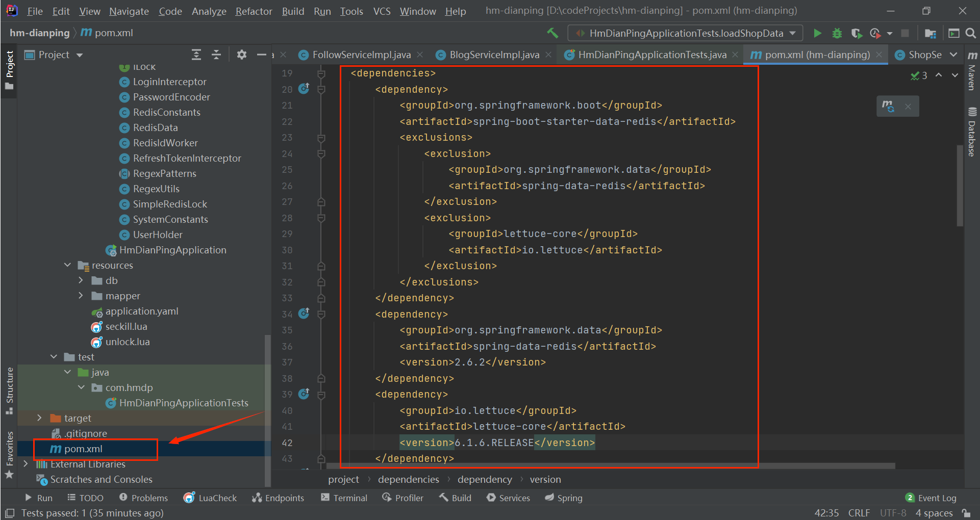980x520 pixels.
Task: Collapse the test folder
Action: [x=54, y=357]
